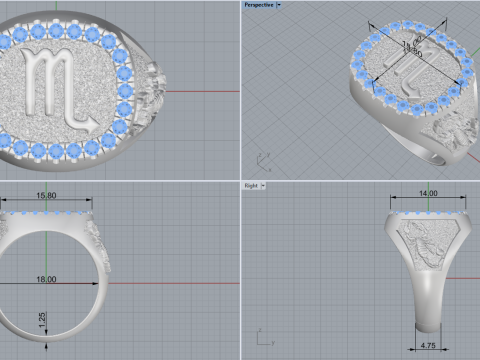Screen dimensions: 480x360
Task: Select the 18.00 inner diameter dimension
Action: point(46,279)
